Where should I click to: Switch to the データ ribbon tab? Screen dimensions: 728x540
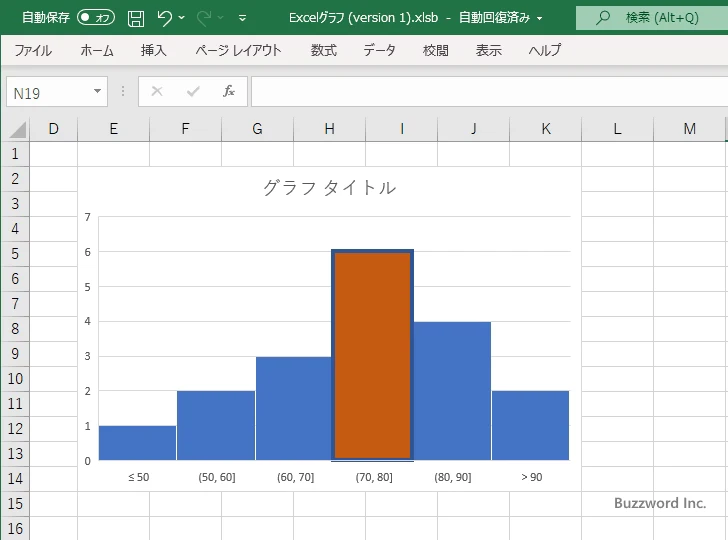379,50
